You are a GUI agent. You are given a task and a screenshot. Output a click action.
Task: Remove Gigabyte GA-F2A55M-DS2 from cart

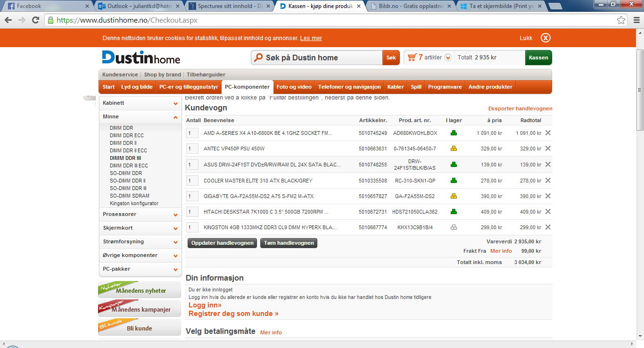(x=548, y=196)
